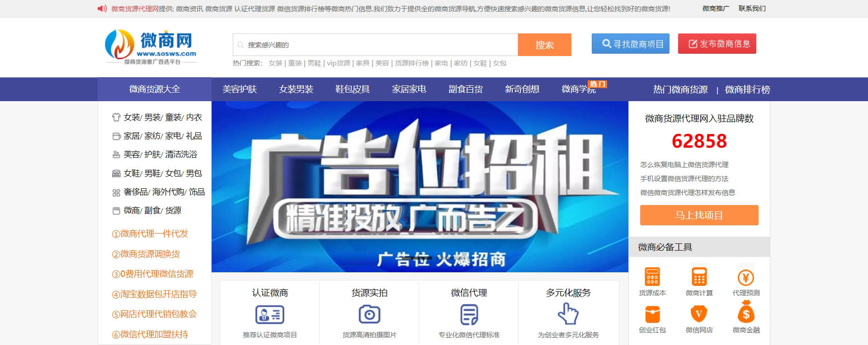Image resolution: width=868 pixels, height=345 pixels.
Task: Click the 热门 badge on 微商学院
Action: coord(597,84)
